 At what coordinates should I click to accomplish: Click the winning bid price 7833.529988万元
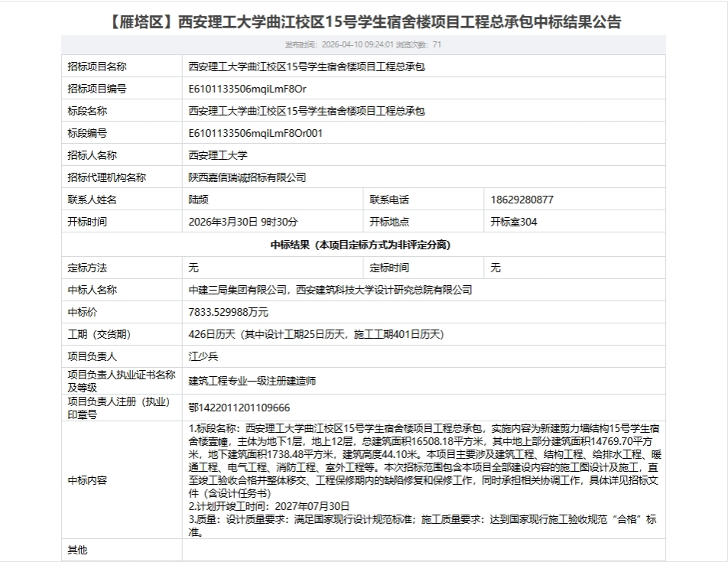coord(228,312)
